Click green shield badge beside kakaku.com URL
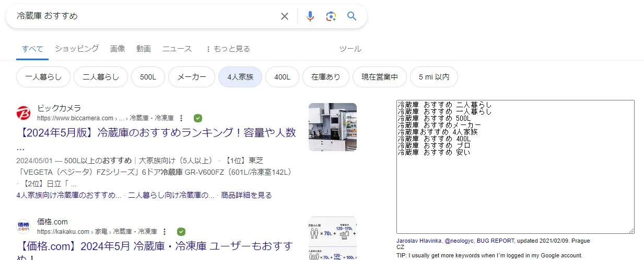The image size is (644, 260). [181, 231]
